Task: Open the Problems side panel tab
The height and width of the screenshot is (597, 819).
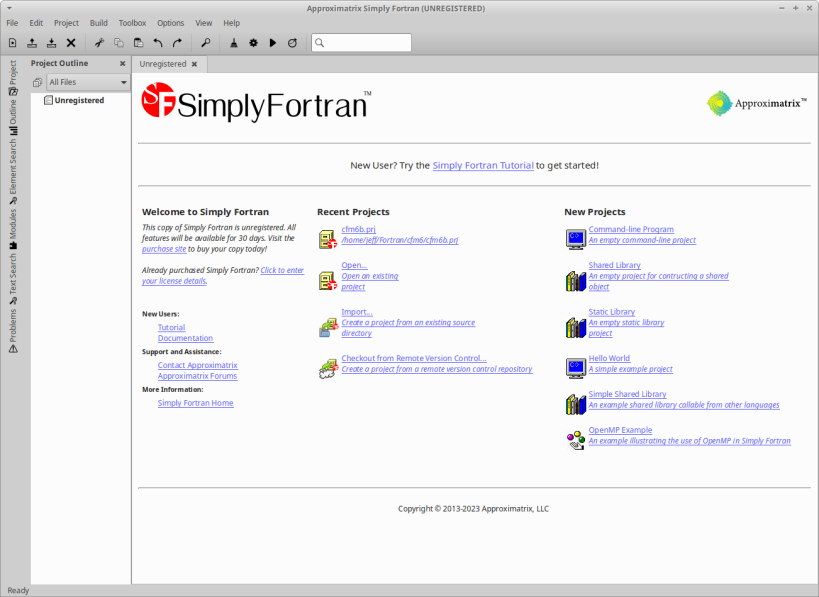Action: pyautogui.click(x=13, y=331)
